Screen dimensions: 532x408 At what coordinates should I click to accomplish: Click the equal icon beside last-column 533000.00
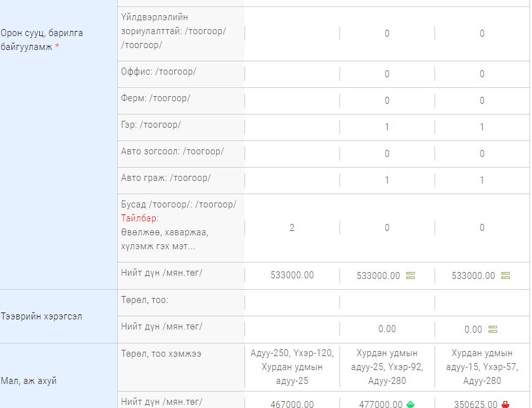click(x=505, y=276)
